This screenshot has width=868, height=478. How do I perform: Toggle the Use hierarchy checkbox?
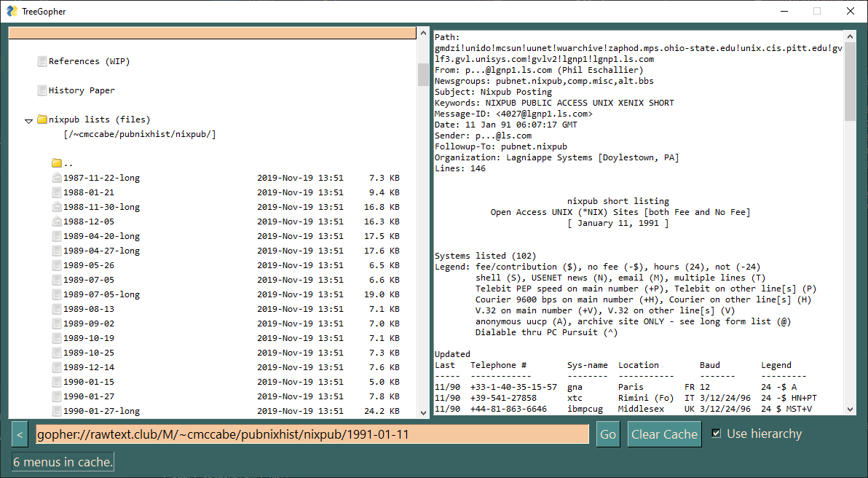[x=717, y=434]
